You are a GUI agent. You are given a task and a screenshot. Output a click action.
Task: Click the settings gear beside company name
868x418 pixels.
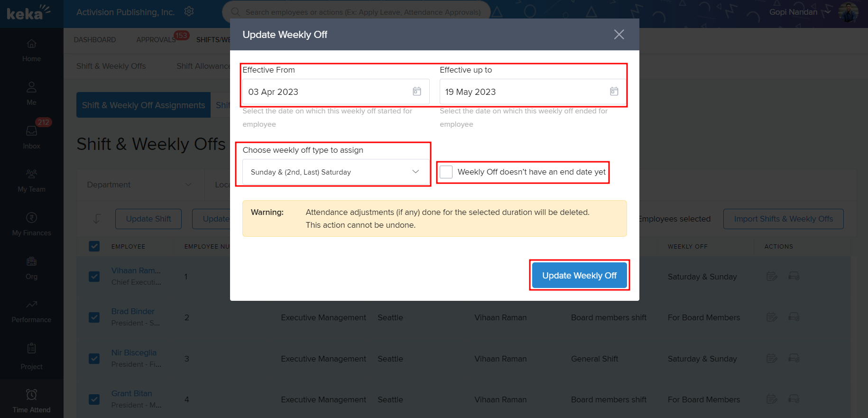189,11
